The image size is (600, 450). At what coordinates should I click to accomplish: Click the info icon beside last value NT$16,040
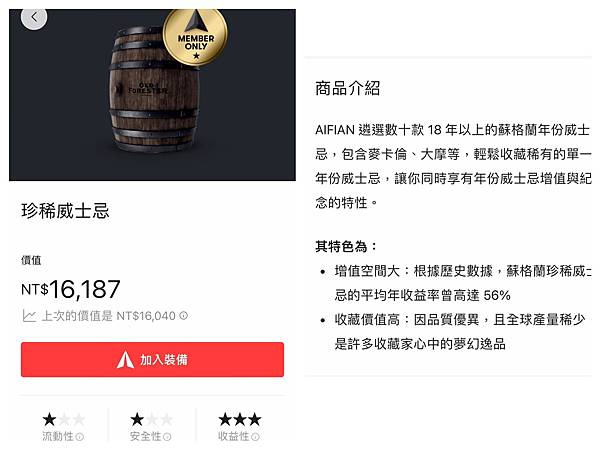click(184, 316)
